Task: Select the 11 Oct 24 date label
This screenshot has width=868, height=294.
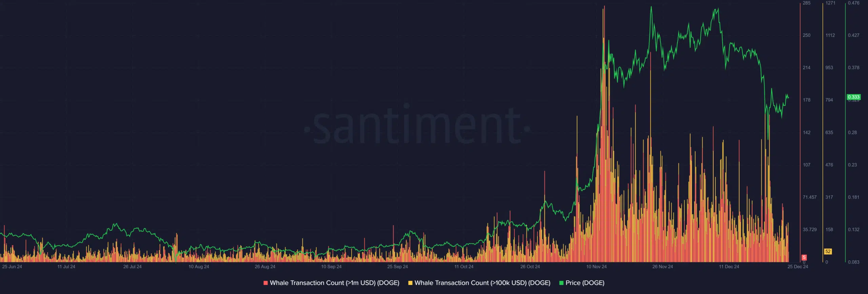Action: point(464,267)
